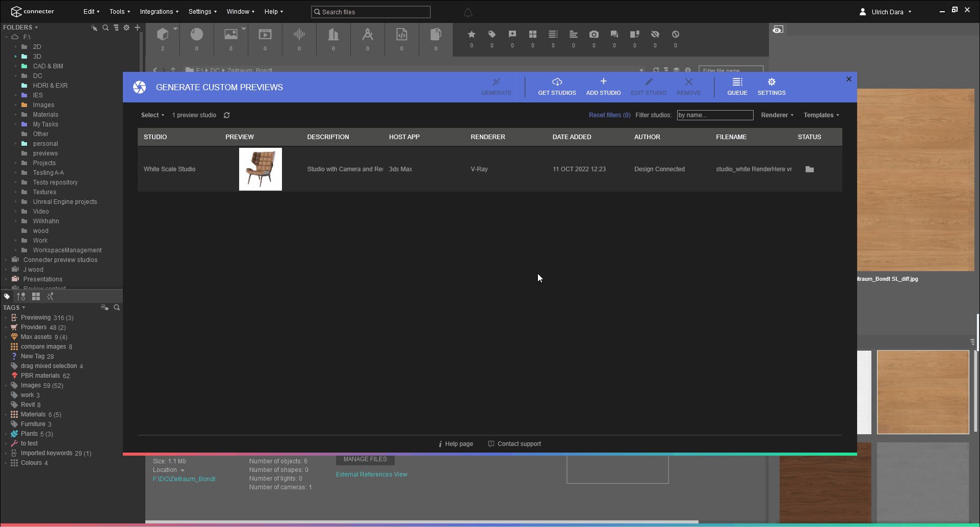Click the 3D models filter cube icon
The width and height of the screenshot is (980, 527).
163,34
